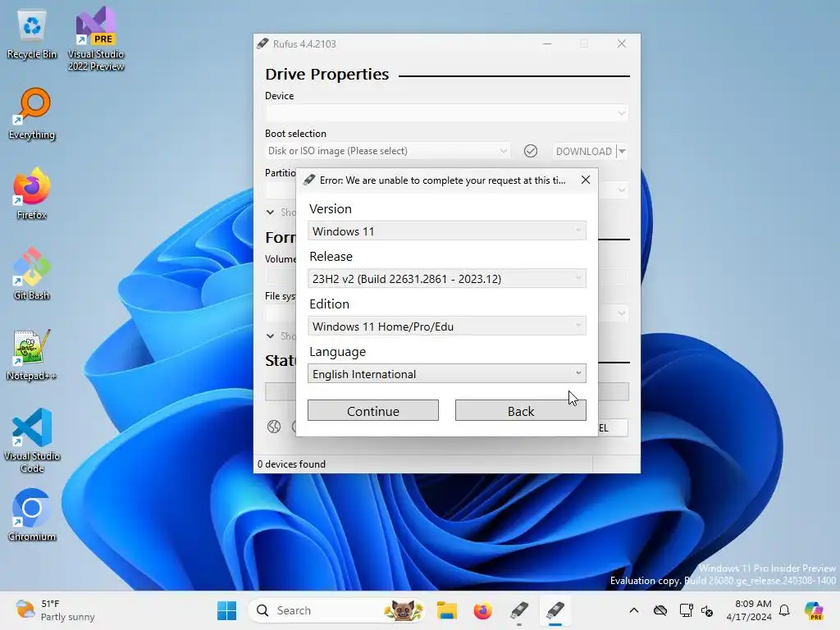Open the Version dropdown showing Windows 11

(447, 231)
